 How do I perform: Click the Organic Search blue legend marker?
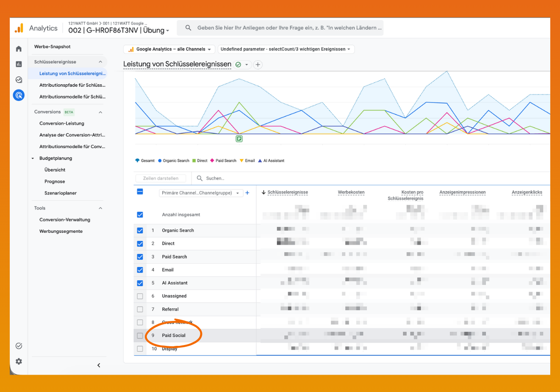click(x=160, y=161)
